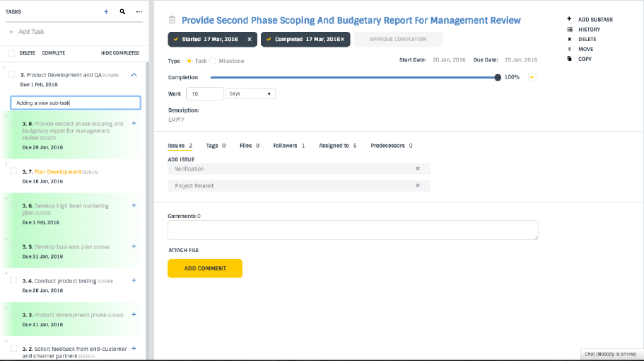Viewport: 644px width, 361px height.
Task: Open the chat status bar
Action: click(611, 354)
